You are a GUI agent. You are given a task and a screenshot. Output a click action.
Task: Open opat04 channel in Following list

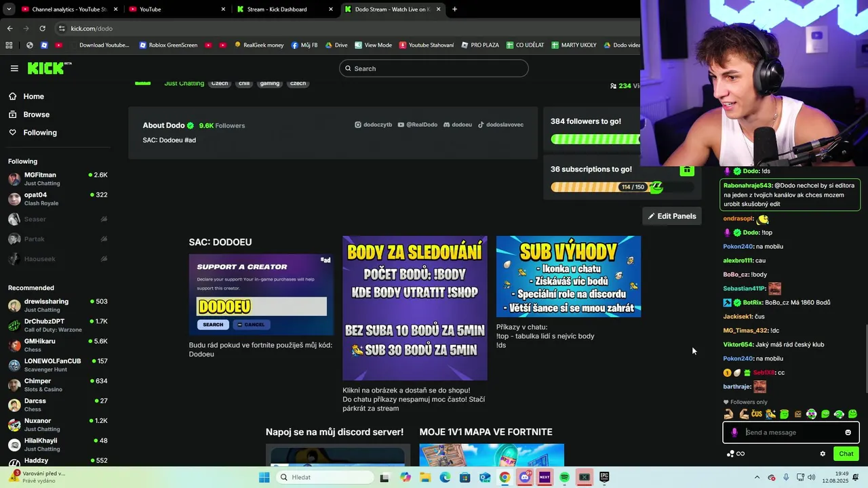58,199
